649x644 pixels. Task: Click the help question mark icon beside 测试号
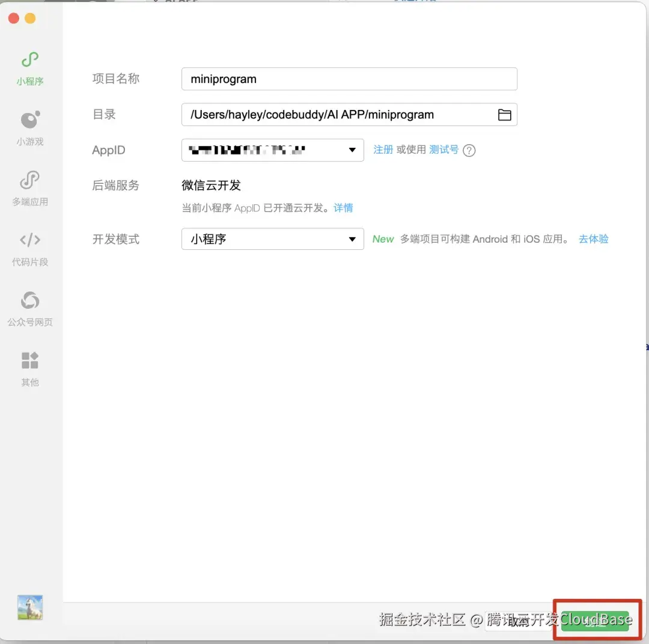coord(469,150)
